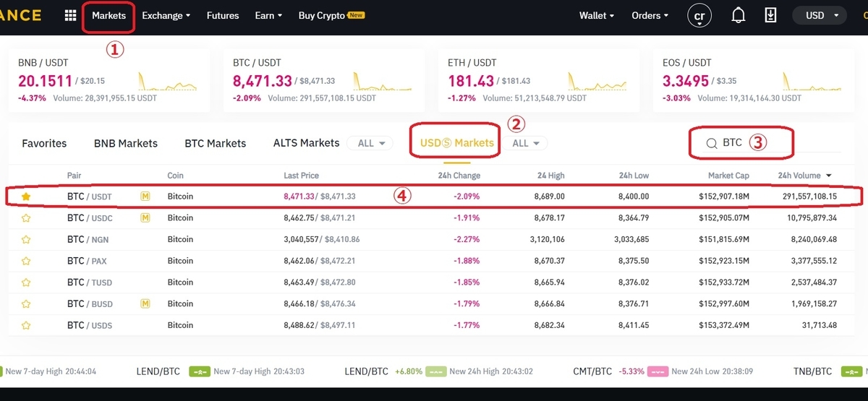Expand the Wallet dropdown
Screen dimensions: 868x401
[597, 15]
